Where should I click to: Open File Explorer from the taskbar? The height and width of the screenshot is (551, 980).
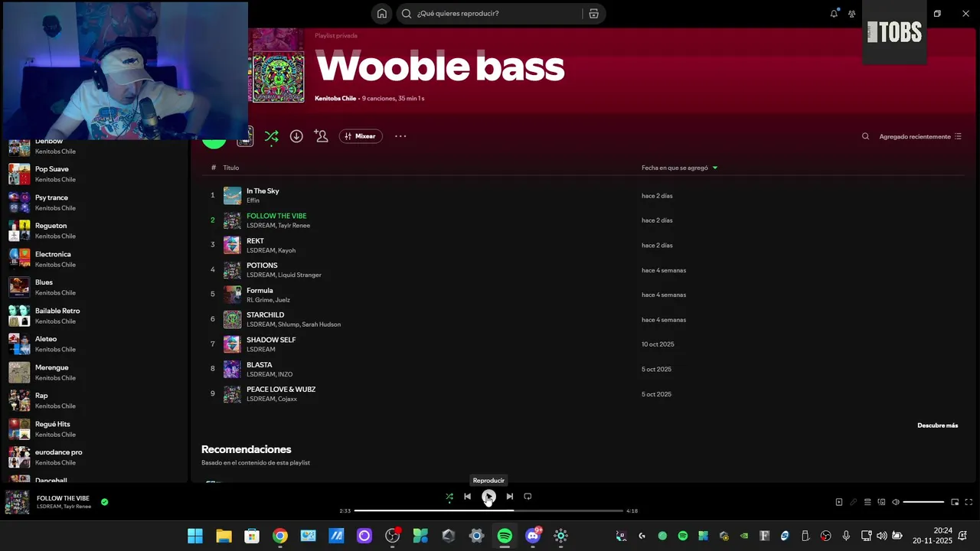[x=224, y=536]
